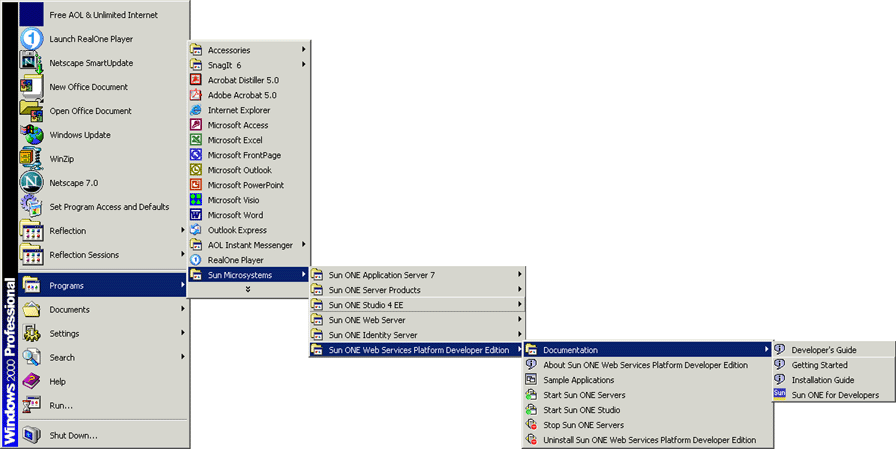
Task: Click the Stop Sun ONE Servers icon
Action: point(531,424)
